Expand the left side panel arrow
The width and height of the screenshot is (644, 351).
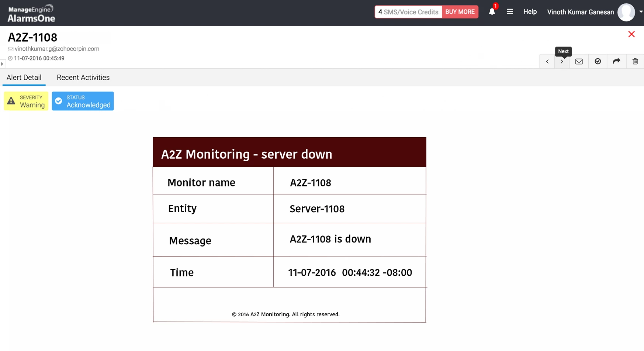tap(2, 64)
